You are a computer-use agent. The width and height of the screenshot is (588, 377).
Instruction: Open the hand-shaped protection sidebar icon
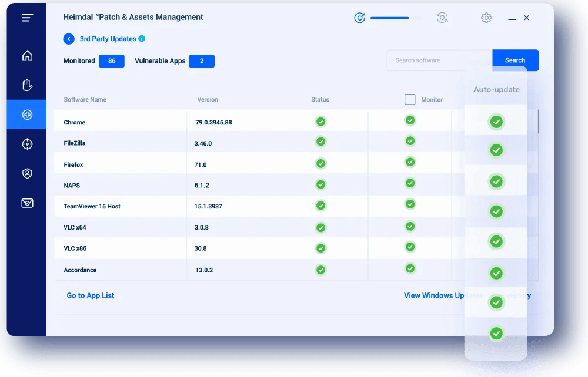click(27, 85)
